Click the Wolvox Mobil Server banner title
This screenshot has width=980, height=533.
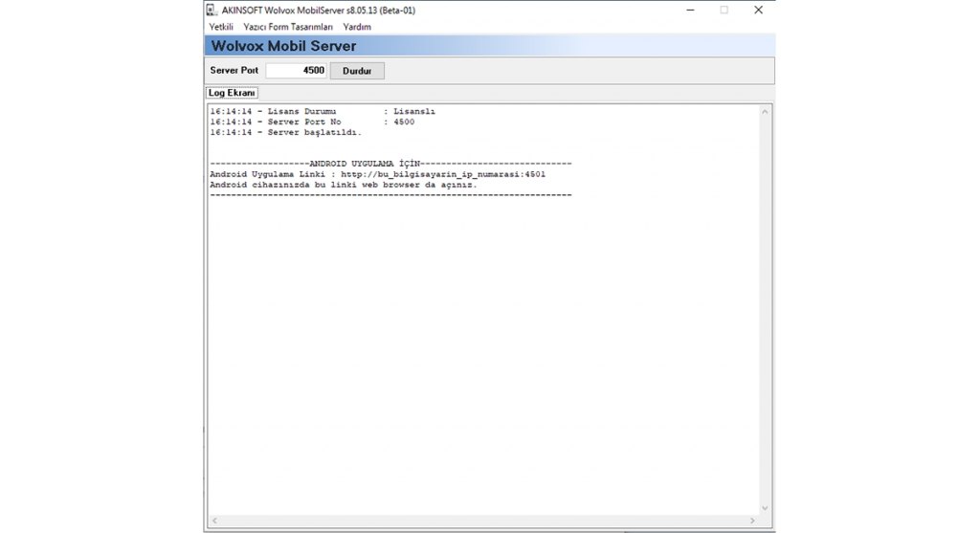pyautogui.click(x=283, y=46)
